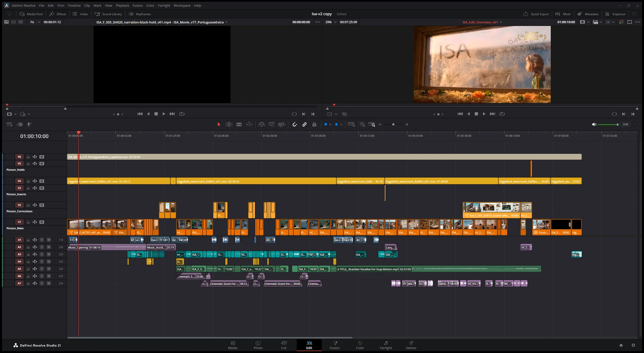Image resolution: width=644 pixels, height=353 pixels.
Task: Open the Workspace menu
Action: tap(182, 5)
